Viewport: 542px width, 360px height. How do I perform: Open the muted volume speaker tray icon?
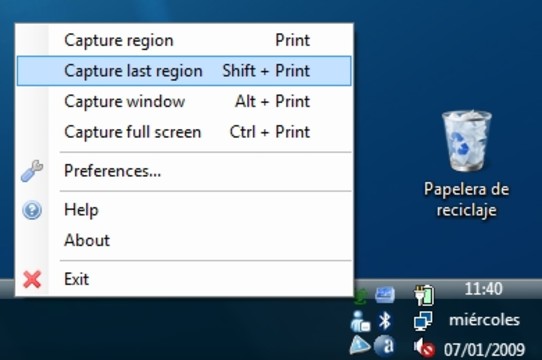pos(424,348)
